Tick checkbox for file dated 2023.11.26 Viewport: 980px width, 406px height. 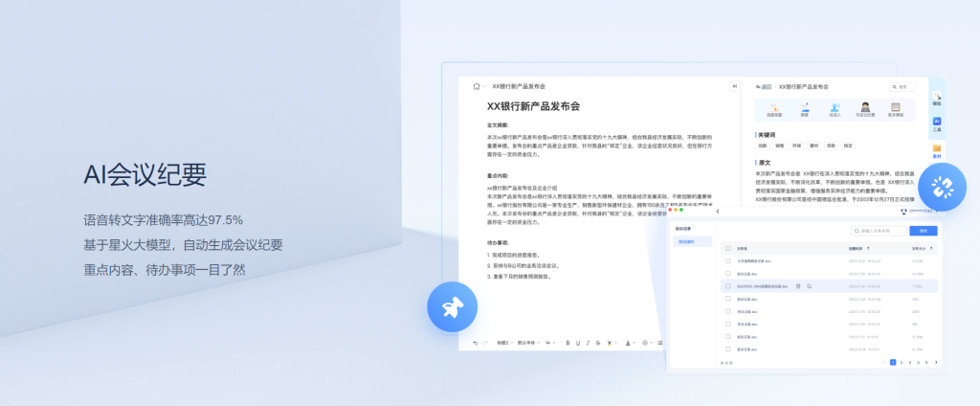click(x=728, y=273)
